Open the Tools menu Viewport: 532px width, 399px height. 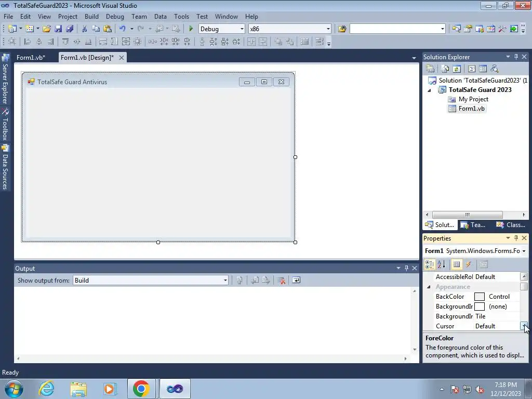click(181, 16)
